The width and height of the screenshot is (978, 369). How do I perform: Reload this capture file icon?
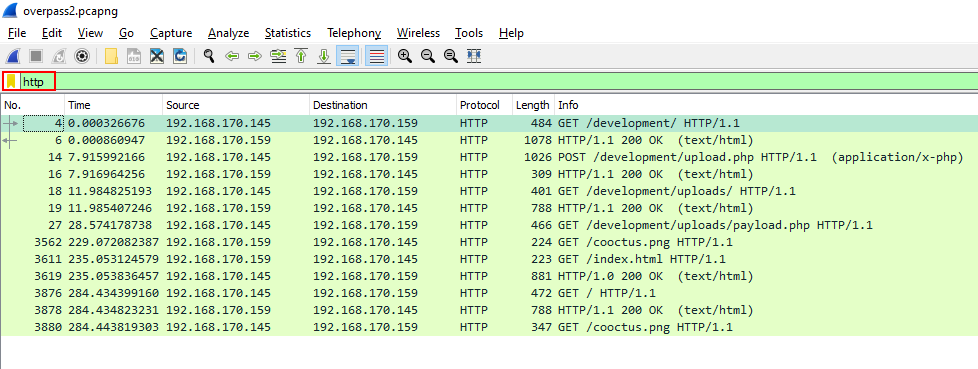click(x=180, y=56)
